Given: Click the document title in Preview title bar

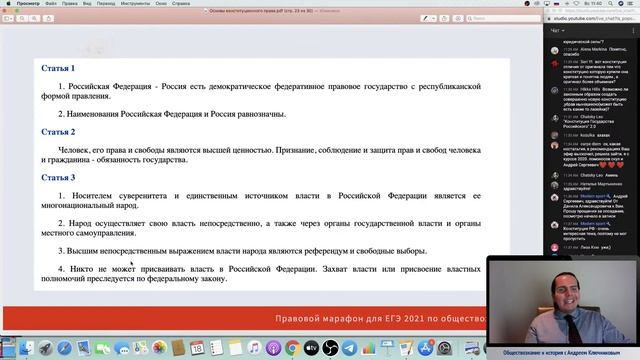Looking at the screenshot, I should (x=261, y=11).
